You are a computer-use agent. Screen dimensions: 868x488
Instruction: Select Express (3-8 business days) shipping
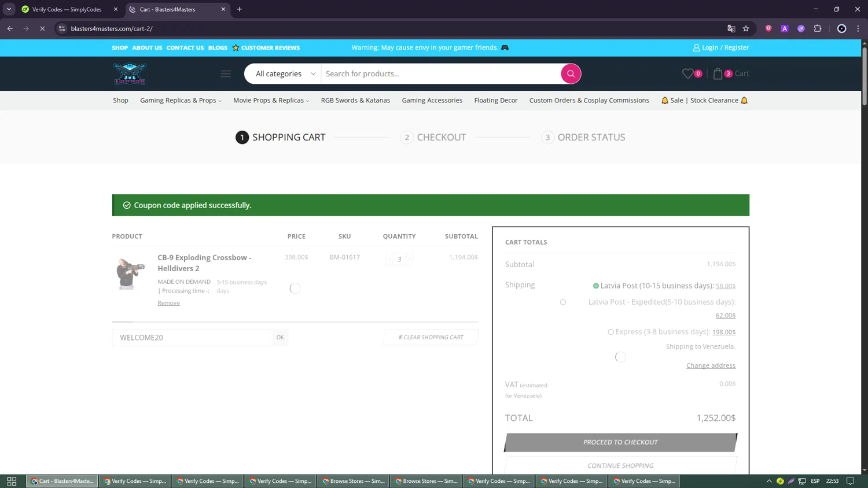(x=610, y=332)
